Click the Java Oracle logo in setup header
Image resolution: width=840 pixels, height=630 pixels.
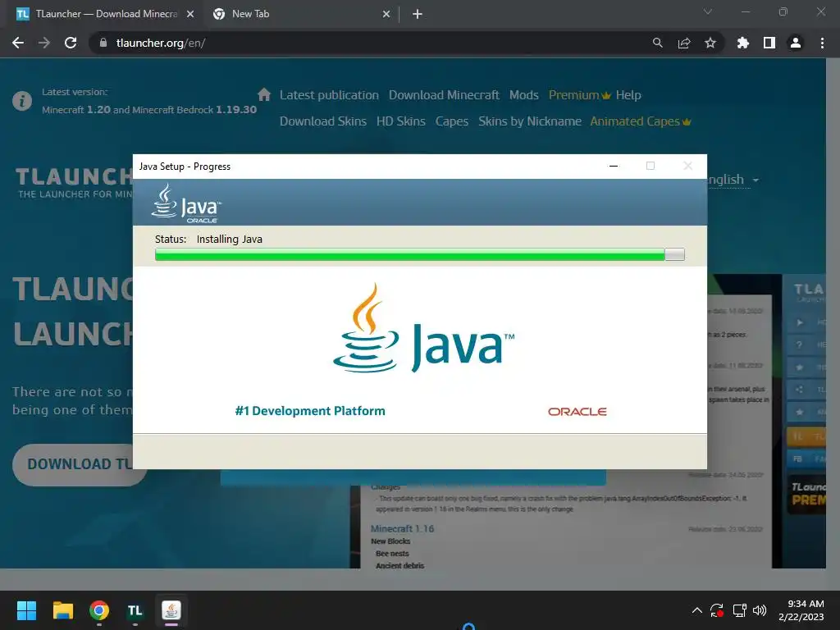pos(186,203)
